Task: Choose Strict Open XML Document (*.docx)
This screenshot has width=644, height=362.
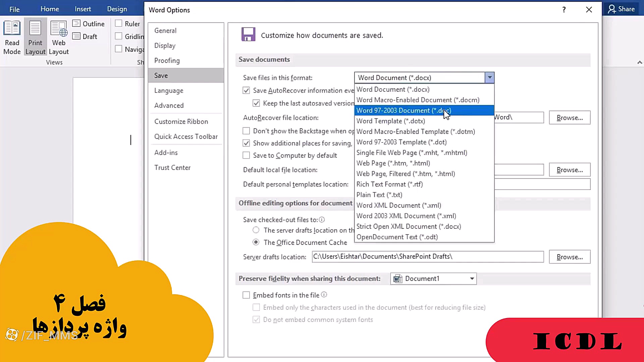Action: pos(424,227)
